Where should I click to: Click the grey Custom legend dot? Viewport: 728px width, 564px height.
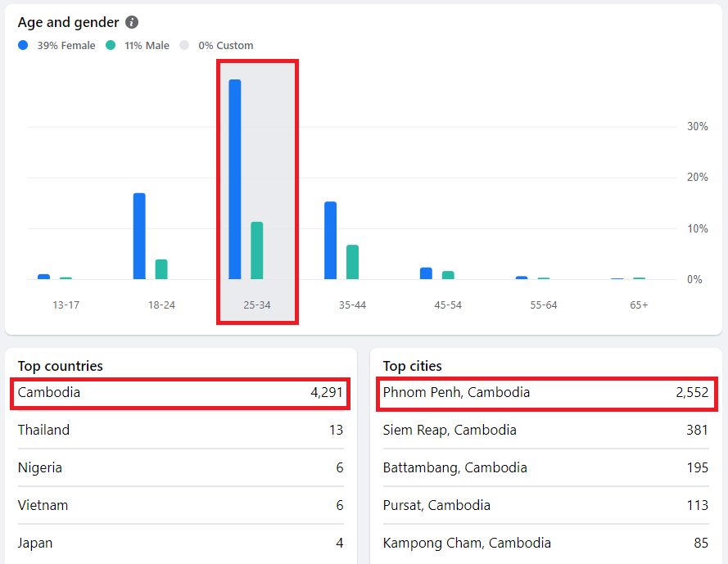pos(184,45)
